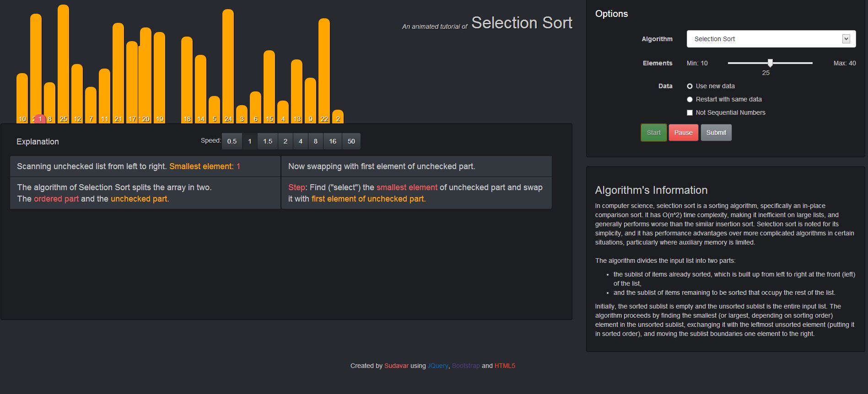Choose speed 8 button
The height and width of the screenshot is (394, 868).
coord(315,141)
